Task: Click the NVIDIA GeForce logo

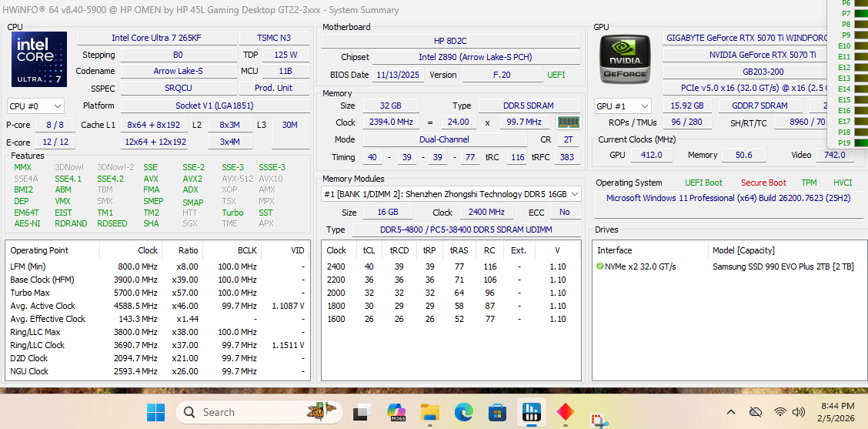Action: tap(626, 59)
